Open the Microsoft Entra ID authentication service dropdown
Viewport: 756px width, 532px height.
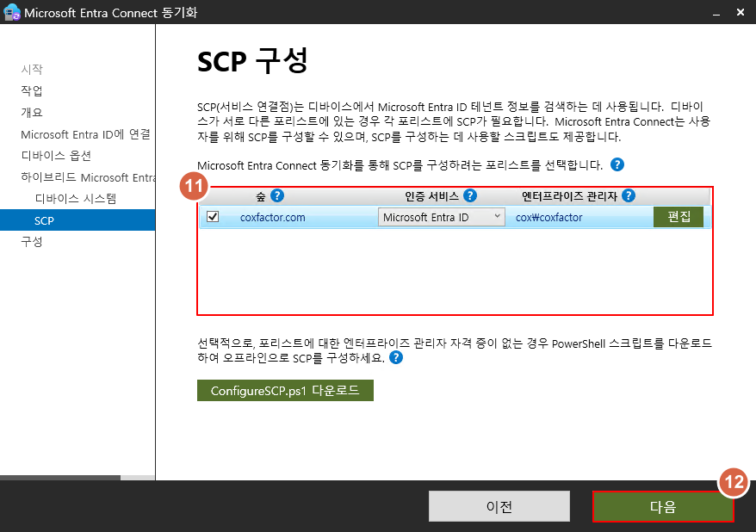[x=441, y=217]
